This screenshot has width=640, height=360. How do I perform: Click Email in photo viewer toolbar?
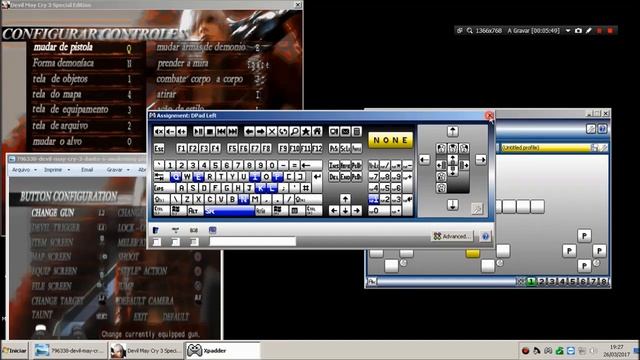[87, 170]
